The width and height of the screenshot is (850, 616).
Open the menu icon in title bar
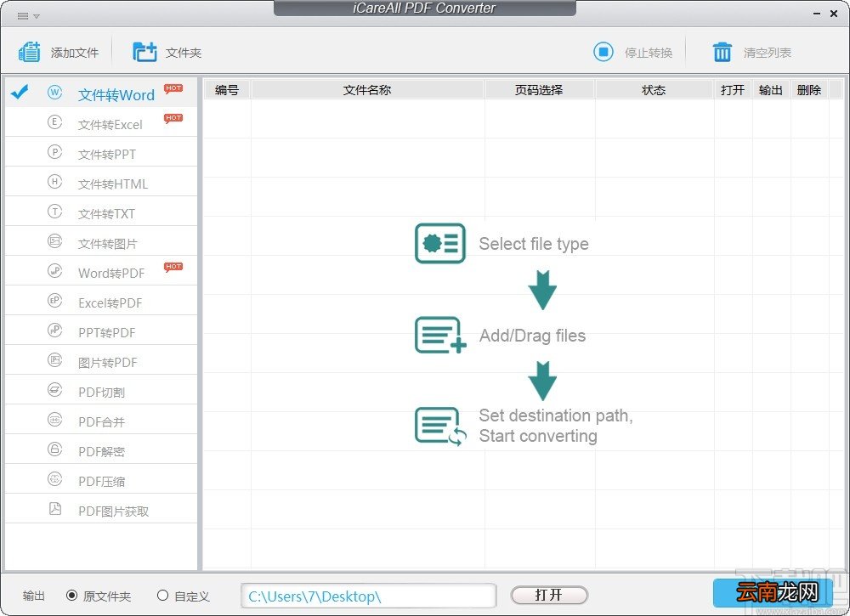[23, 15]
